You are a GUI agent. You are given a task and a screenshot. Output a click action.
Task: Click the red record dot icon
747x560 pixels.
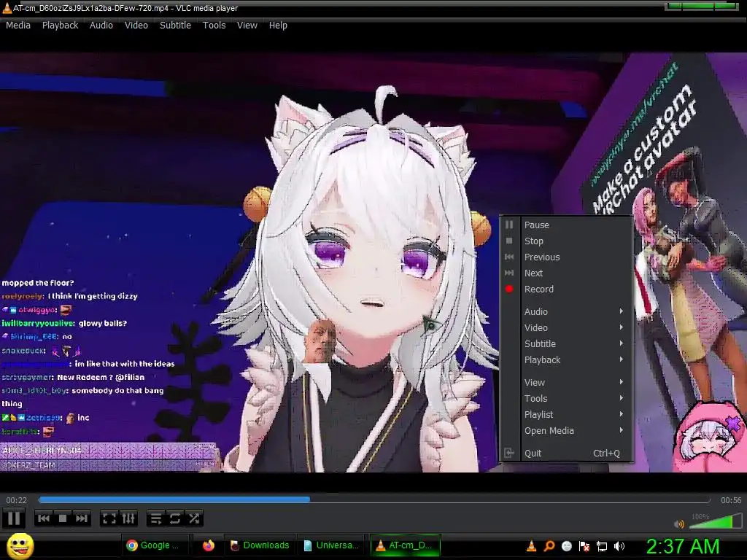[x=509, y=289]
